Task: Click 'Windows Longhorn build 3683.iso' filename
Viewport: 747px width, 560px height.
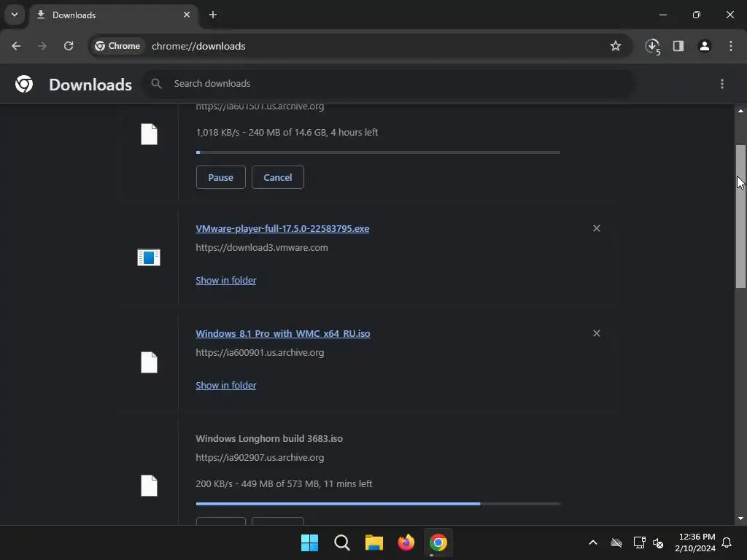Action: (269, 438)
